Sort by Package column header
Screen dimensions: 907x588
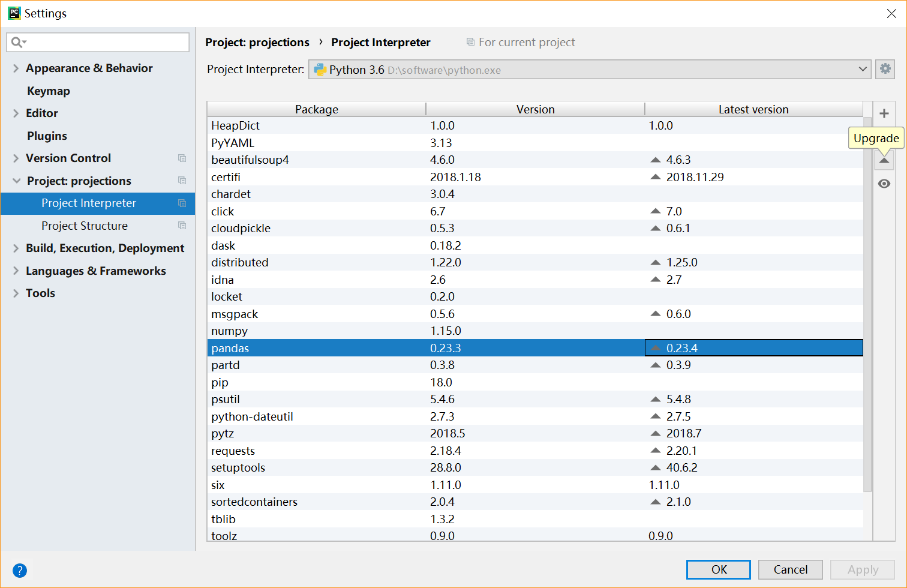[x=317, y=109]
